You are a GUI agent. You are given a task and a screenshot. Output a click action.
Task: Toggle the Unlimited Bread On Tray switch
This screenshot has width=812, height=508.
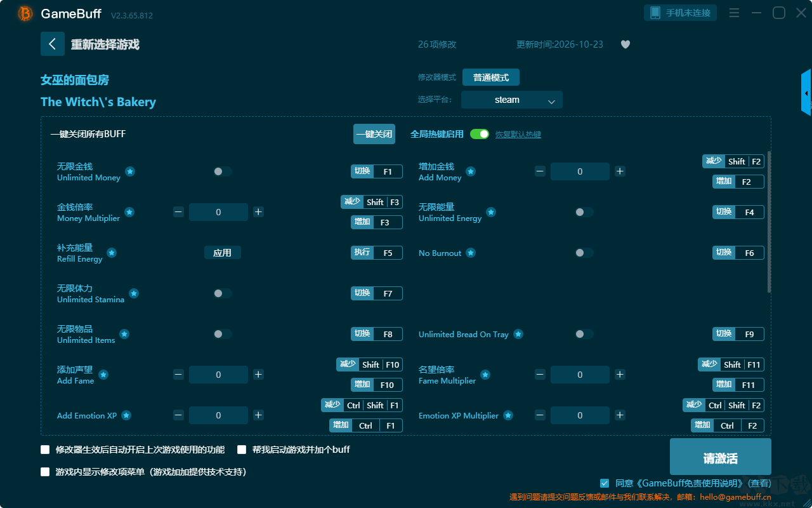pyautogui.click(x=584, y=334)
